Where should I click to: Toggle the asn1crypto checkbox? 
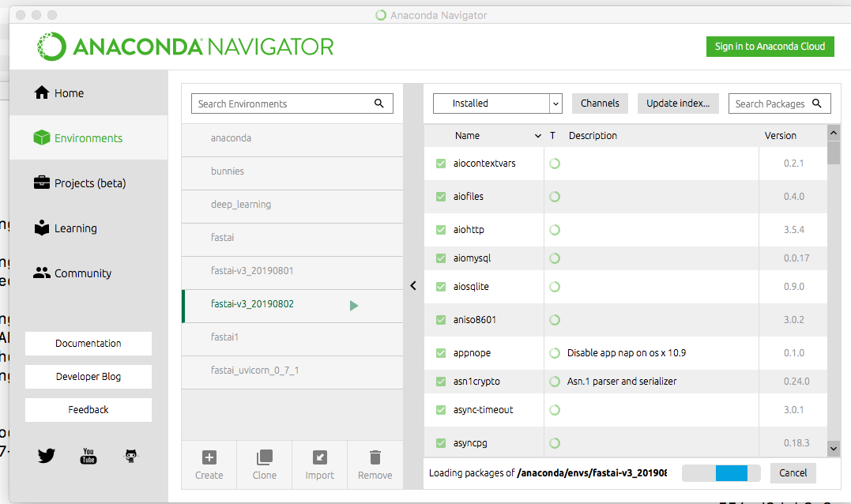pyautogui.click(x=441, y=382)
